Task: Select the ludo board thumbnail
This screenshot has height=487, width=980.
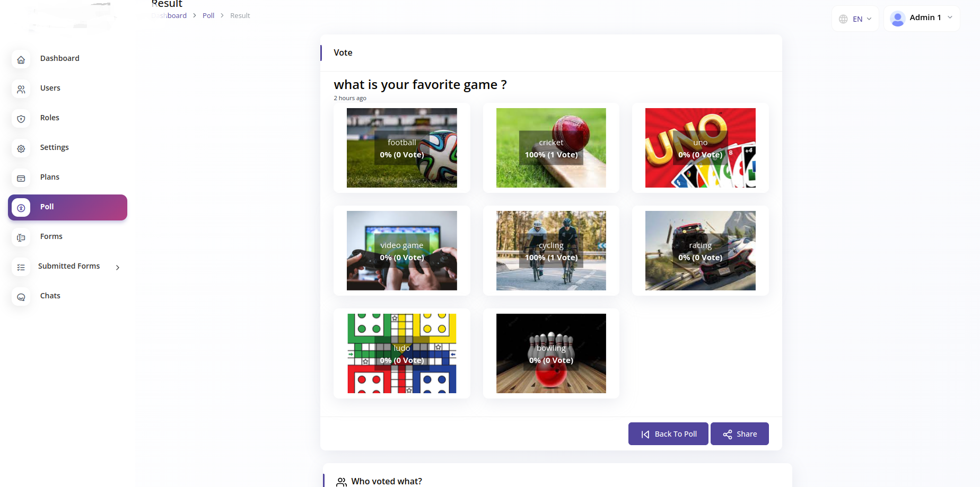Action: [x=402, y=353]
